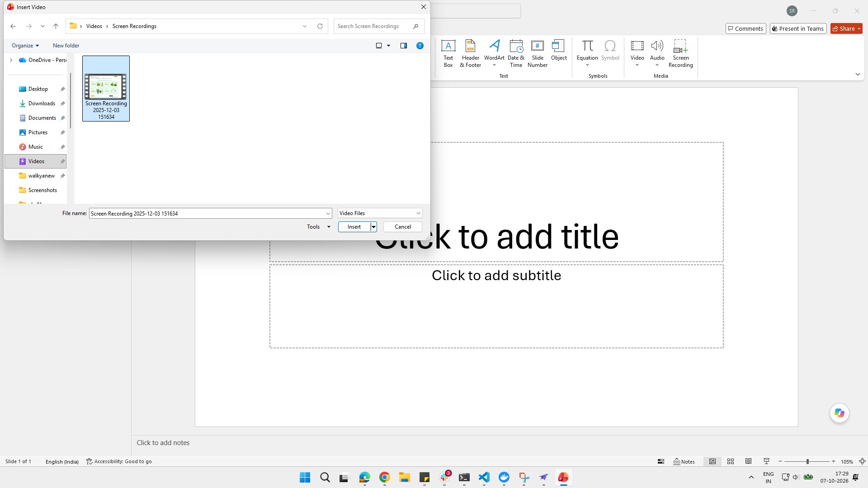The height and width of the screenshot is (488, 868).
Task: Refresh the Screen Recordings folder
Action: [320, 26]
